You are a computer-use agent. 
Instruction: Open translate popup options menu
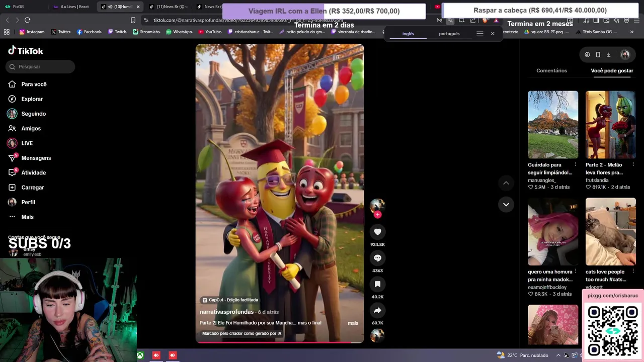pos(480,34)
